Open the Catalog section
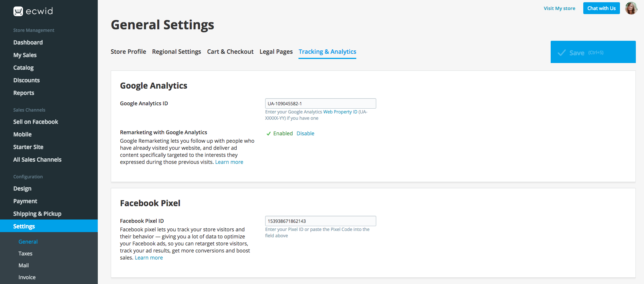The height and width of the screenshot is (284, 644). (23, 67)
